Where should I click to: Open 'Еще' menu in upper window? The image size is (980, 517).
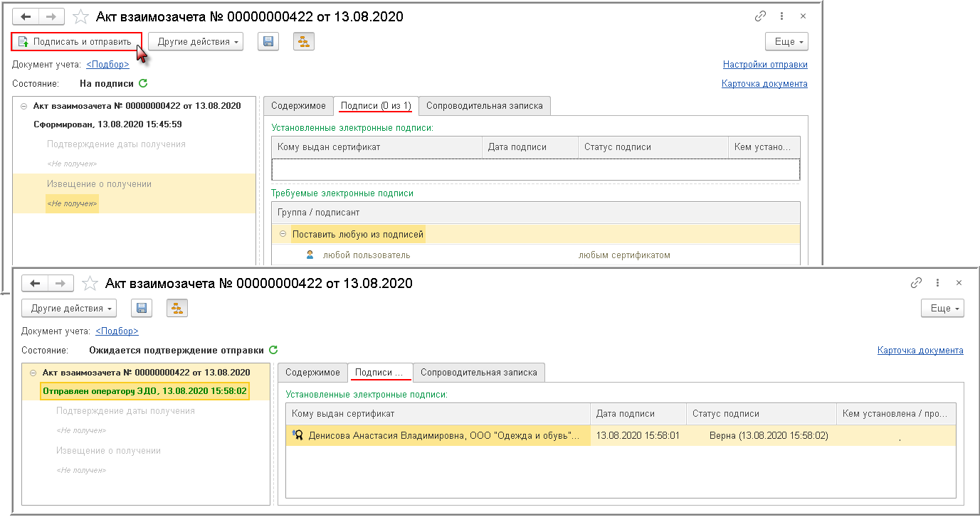coord(786,42)
